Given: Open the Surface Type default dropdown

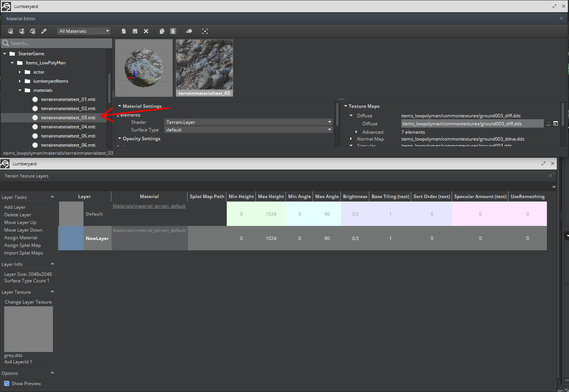Looking at the screenshot, I should point(248,130).
